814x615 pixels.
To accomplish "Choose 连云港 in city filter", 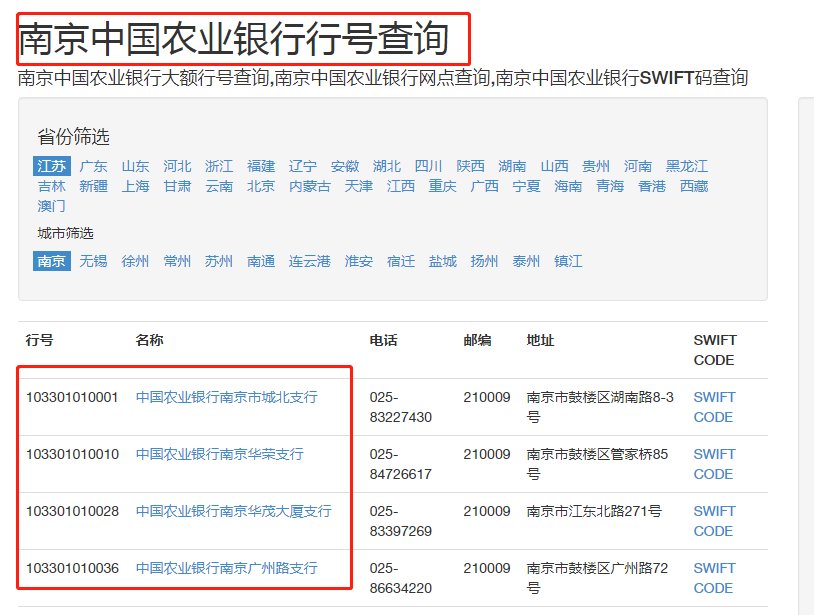I will coord(310,261).
